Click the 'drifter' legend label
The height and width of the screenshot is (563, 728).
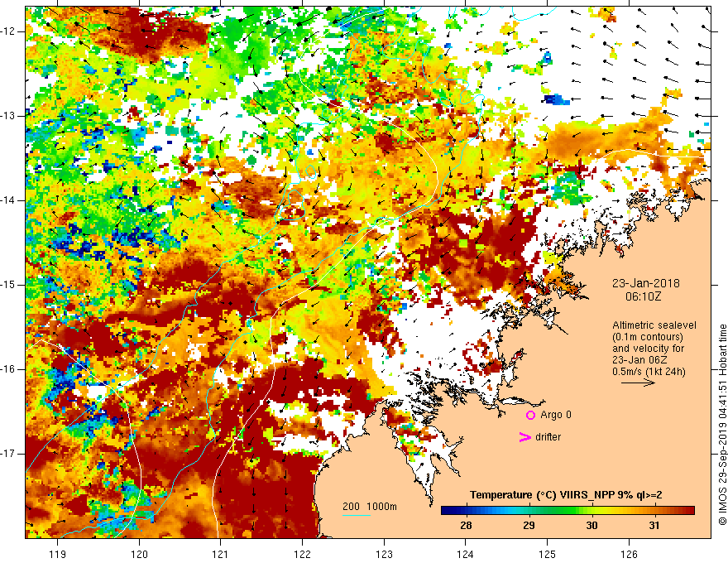click(x=548, y=437)
